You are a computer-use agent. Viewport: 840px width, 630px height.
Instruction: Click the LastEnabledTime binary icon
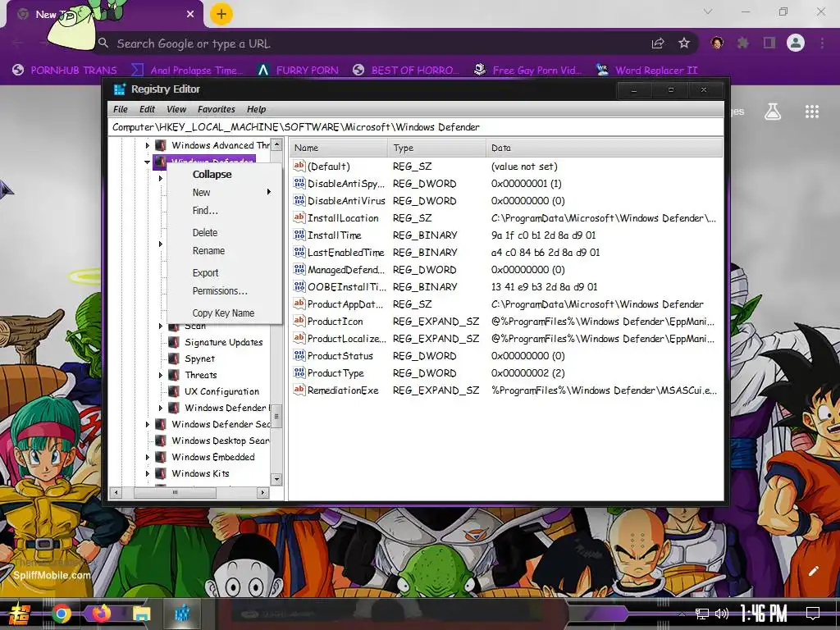[299, 252]
